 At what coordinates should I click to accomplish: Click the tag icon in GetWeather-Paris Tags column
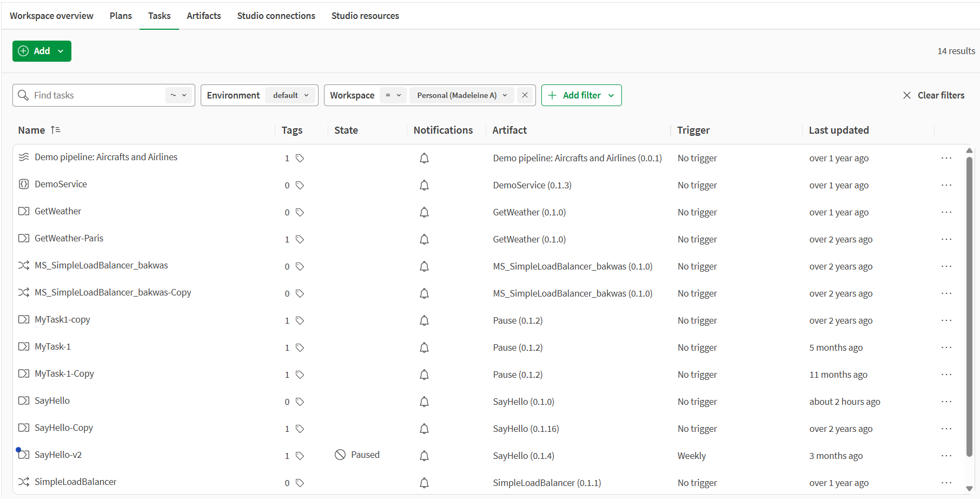[301, 239]
